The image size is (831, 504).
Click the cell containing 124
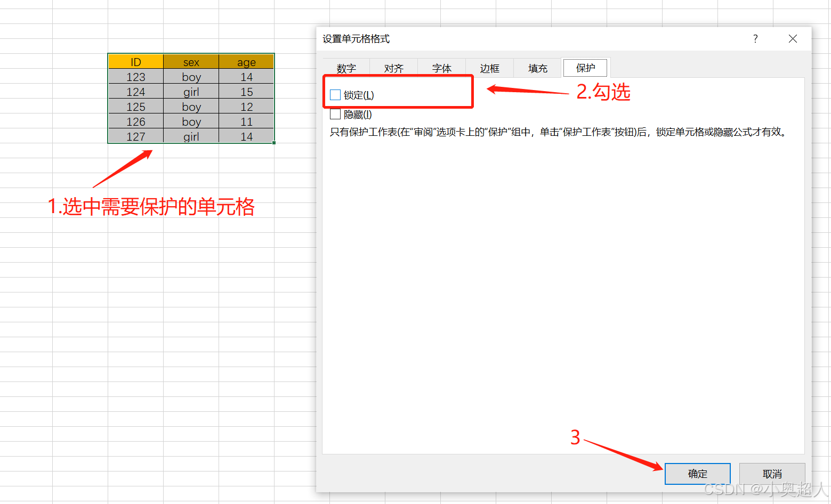(136, 92)
